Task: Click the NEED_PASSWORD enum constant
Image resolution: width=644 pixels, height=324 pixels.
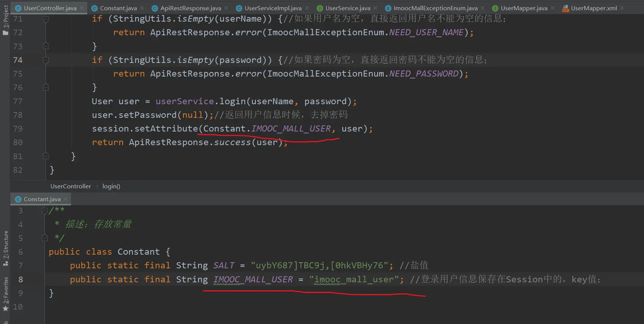Action: [424, 74]
